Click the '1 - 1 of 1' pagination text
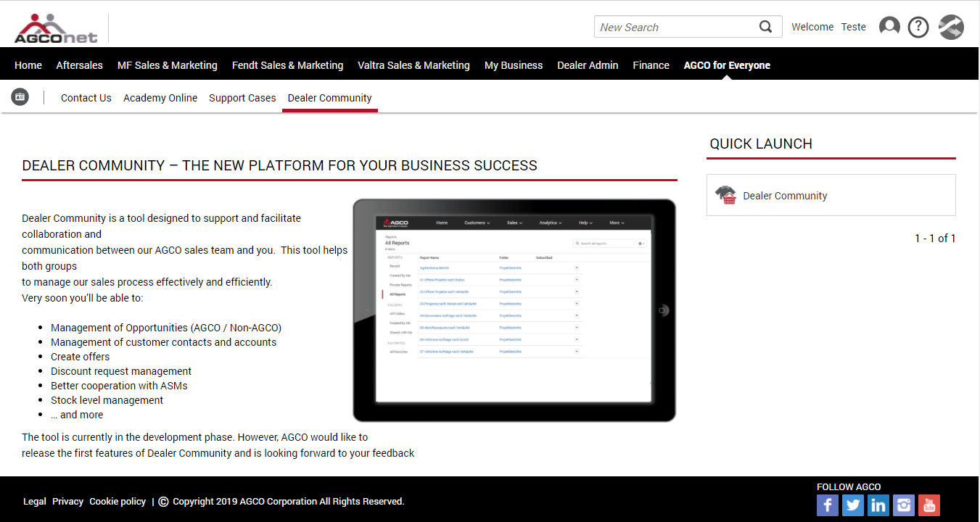Viewport: 980px width, 522px height. click(935, 238)
